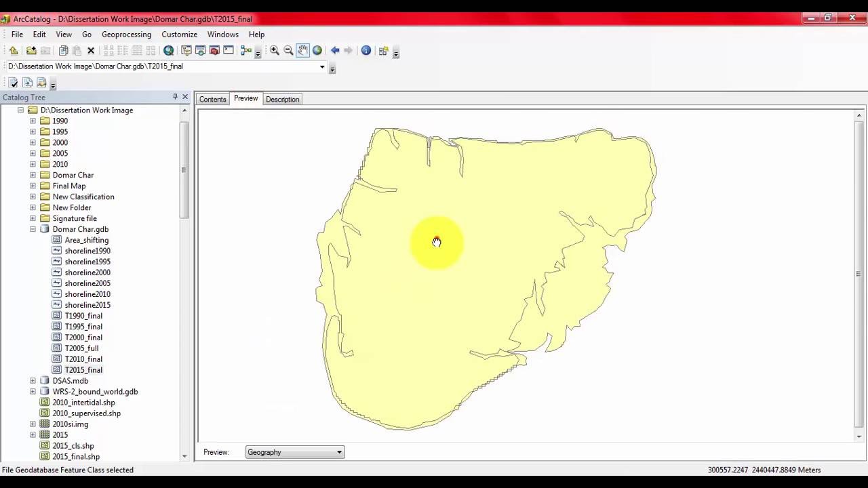Open the Python window icon
The image size is (868, 488).
tap(229, 50)
